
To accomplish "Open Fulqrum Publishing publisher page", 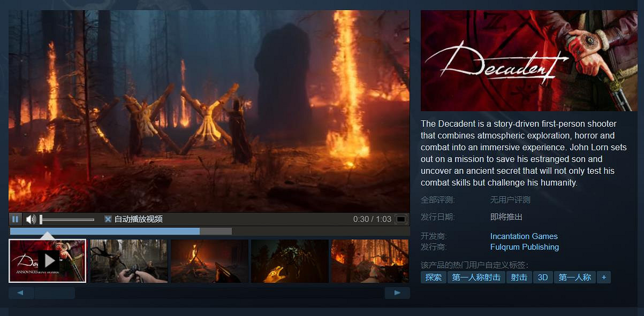I will tap(524, 247).
